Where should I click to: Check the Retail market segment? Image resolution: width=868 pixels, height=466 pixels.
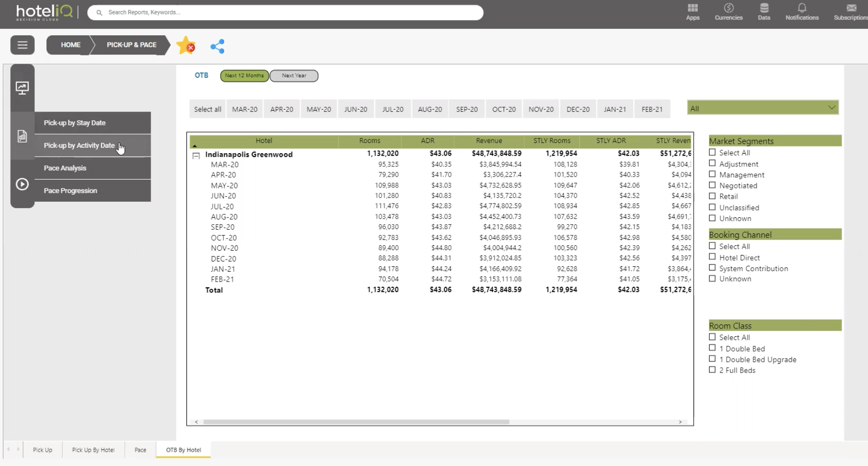712,196
